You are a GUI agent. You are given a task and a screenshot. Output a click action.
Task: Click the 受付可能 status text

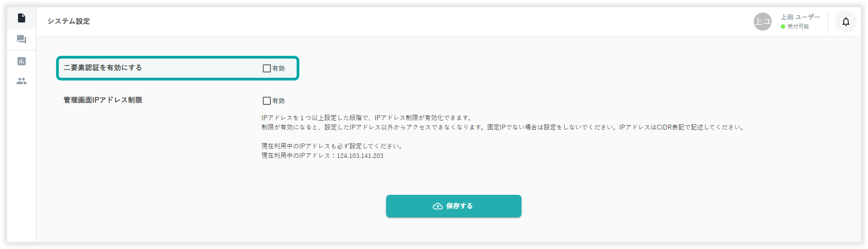(798, 27)
